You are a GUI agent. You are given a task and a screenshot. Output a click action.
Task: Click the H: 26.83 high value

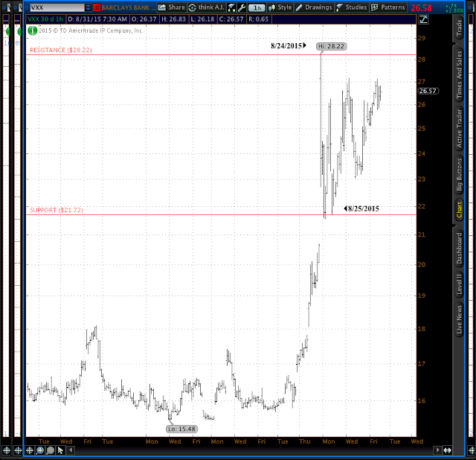click(x=173, y=19)
